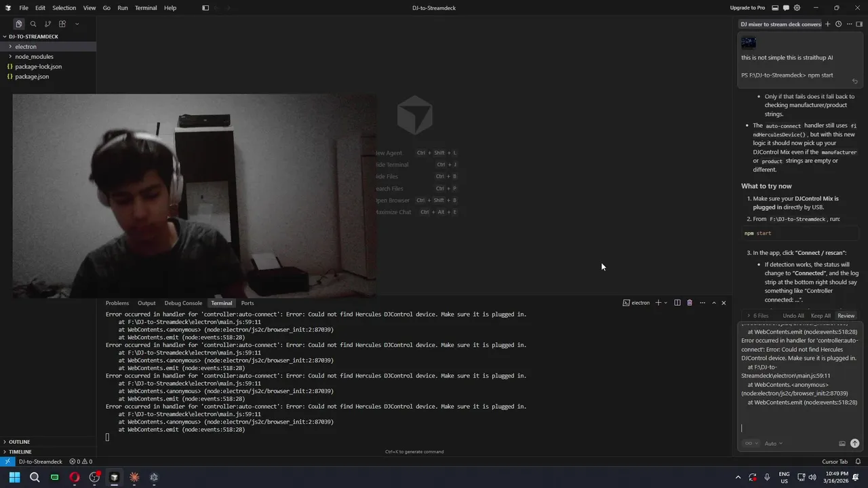Switch to the Ports panel tab
868x488 pixels.
248,303
